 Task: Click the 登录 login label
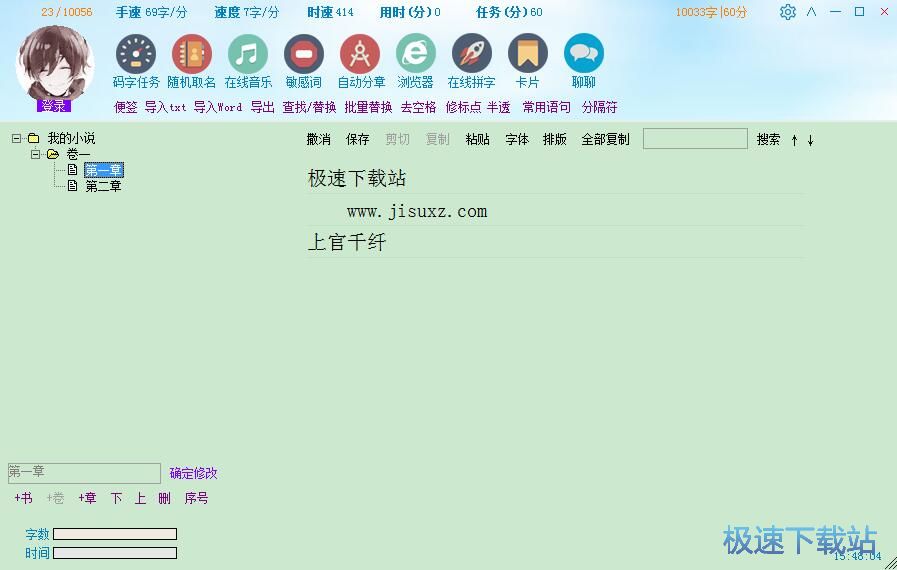(x=54, y=106)
